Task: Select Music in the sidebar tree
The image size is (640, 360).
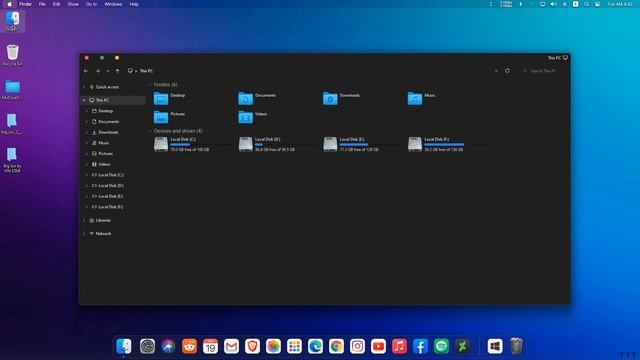Action: click(103, 143)
